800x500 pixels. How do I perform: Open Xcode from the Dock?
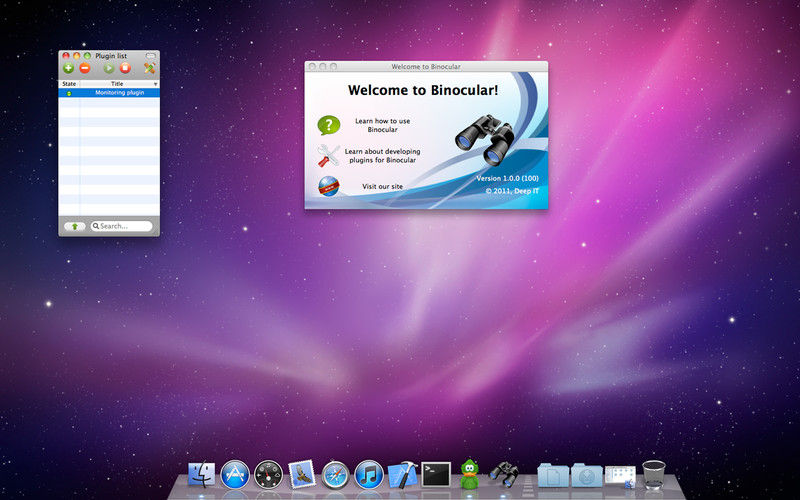pos(403,474)
